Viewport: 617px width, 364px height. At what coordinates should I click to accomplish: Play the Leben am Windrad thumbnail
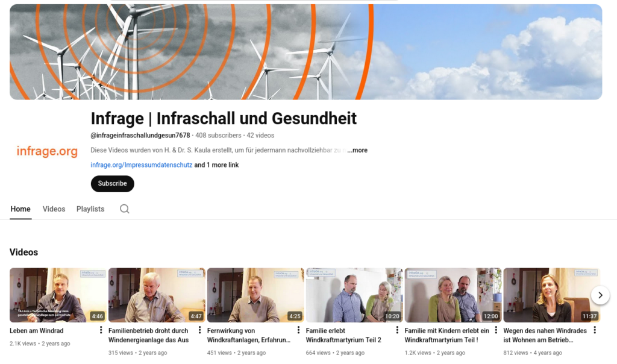click(58, 295)
